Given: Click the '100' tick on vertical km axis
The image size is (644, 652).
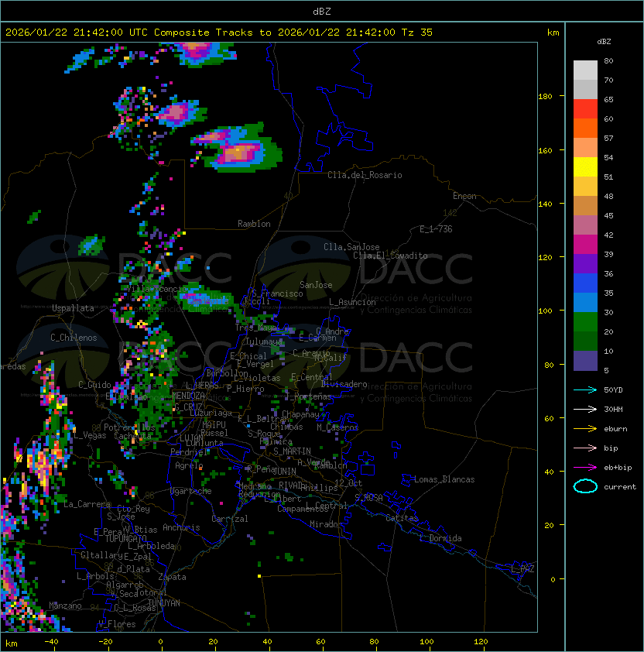Looking at the screenshot, I should [x=545, y=311].
